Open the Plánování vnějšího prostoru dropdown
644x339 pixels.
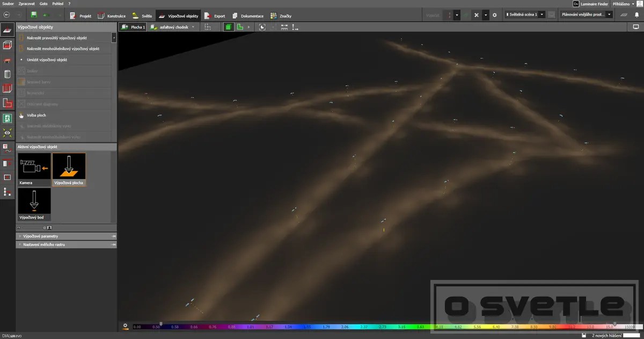point(586,15)
